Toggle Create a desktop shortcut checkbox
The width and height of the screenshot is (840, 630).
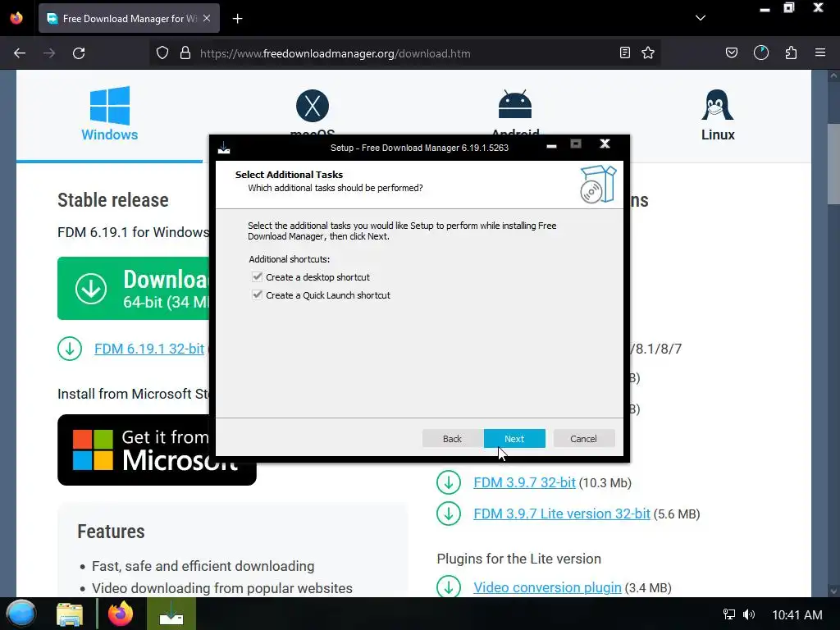[x=257, y=277]
